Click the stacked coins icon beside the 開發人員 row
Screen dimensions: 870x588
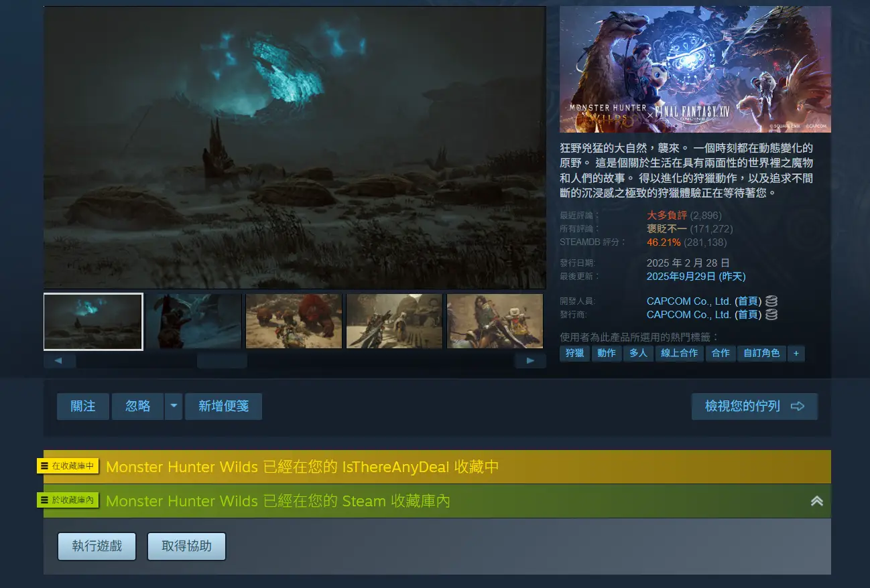pyautogui.click(x=771, y=301)
